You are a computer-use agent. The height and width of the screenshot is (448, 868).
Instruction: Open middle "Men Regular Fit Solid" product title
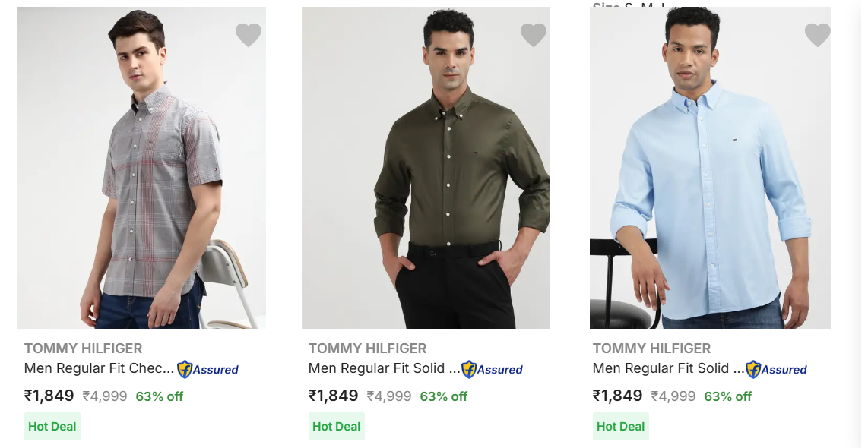pos(384,368)
